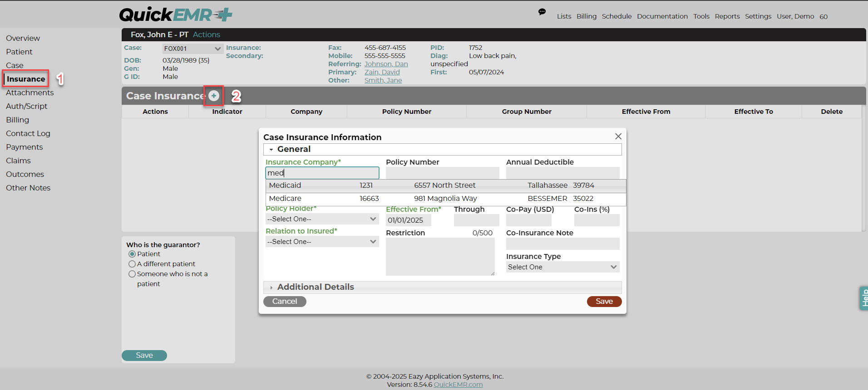Open referring provider Johnson, Dan
Viewport: 868px width, 390px height.
(386, 64)
